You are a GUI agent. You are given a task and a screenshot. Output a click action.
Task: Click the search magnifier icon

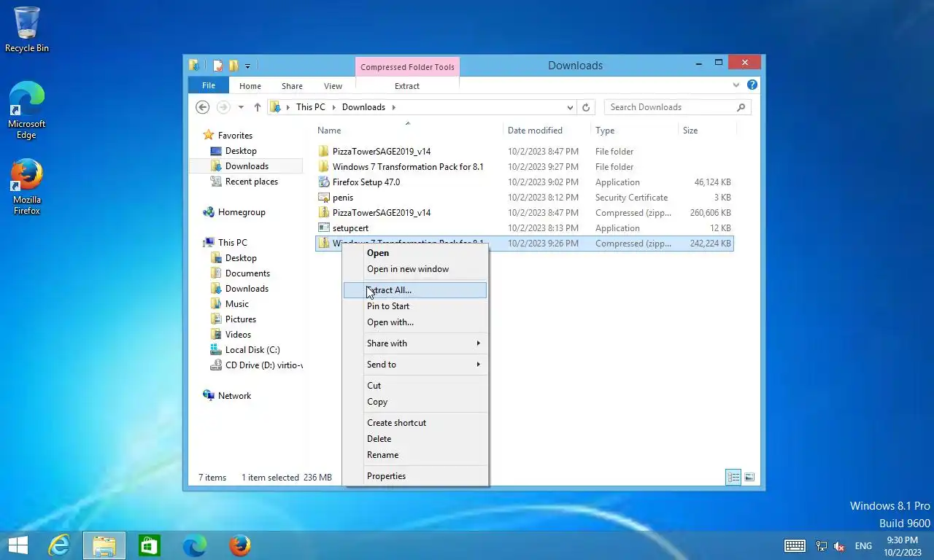[x=741, y=107]
